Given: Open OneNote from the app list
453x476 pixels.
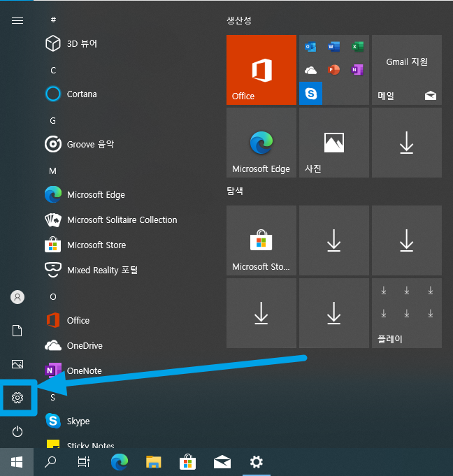Looking at the screenshot, I should (73, 370).
